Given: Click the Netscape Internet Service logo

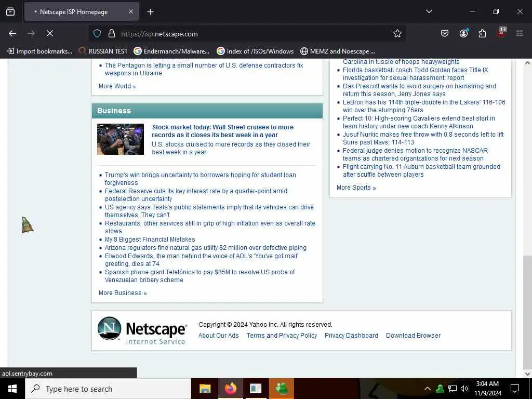Looking at the screenshot, I should pyautogui.click(x=142, y=330).
